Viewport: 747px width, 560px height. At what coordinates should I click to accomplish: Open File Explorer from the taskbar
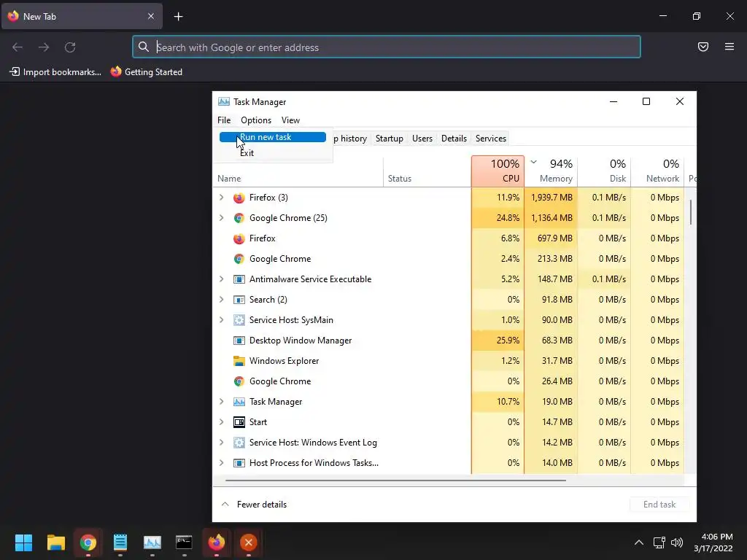pos(55,542)
